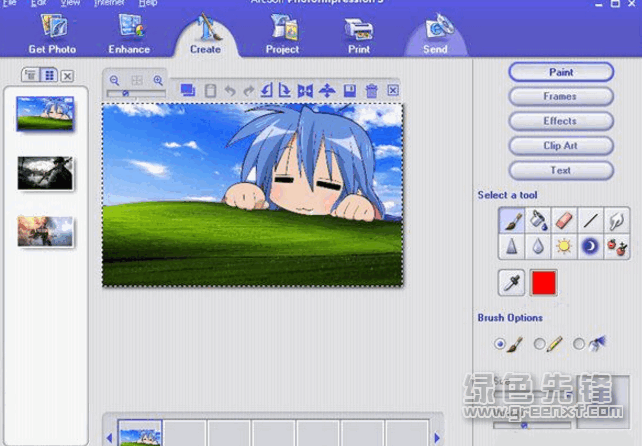The image size is (642, 446).
Task: Click the Paint button
Action: coord(561,72)
